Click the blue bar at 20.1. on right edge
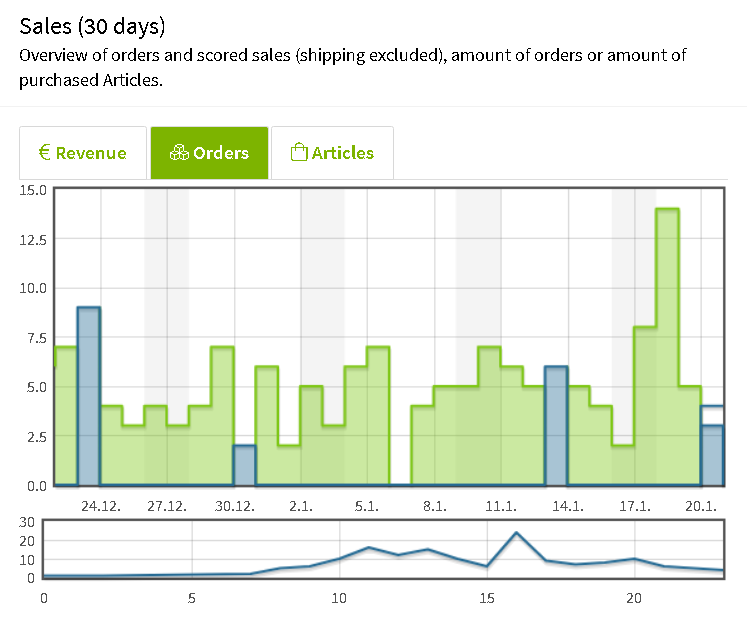The image size is (747, 617). pyautogui.click(x=711, y=455)
